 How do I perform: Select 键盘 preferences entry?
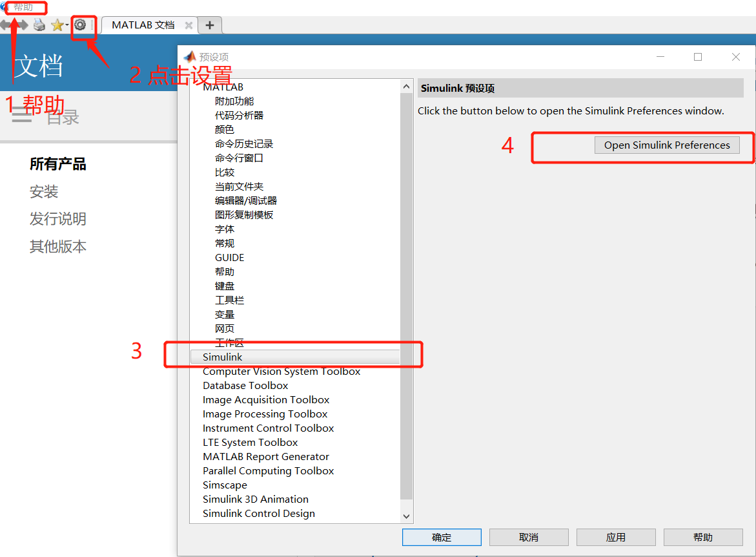[x=225, y=286]
